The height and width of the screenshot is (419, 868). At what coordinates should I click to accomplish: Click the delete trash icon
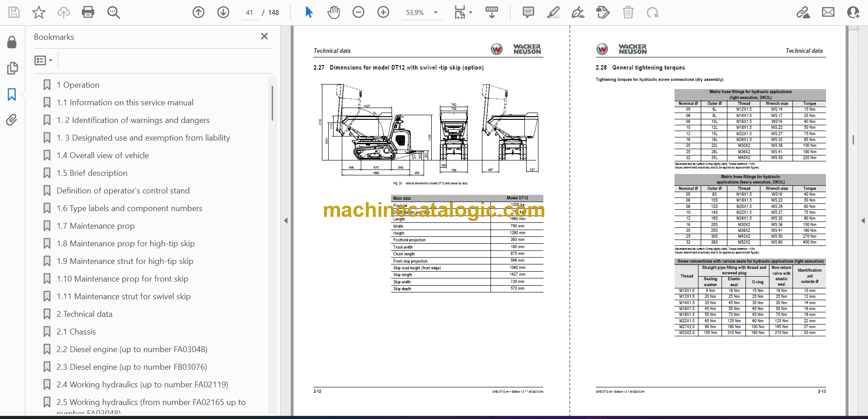pyautogui.click(x=628, y=12)
